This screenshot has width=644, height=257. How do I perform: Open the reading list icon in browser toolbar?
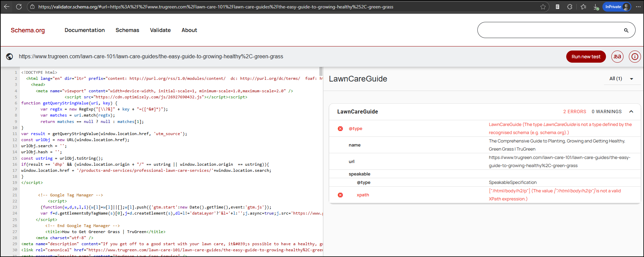[557, 7]
